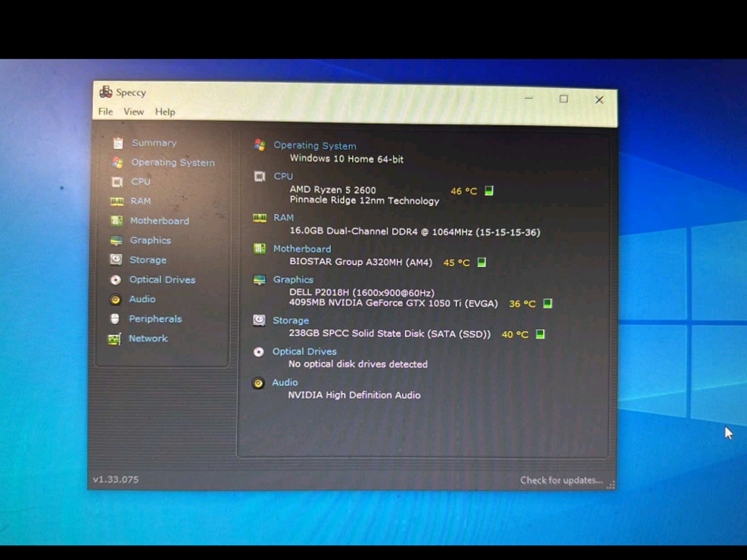Open the View menu

coord(133,112)
